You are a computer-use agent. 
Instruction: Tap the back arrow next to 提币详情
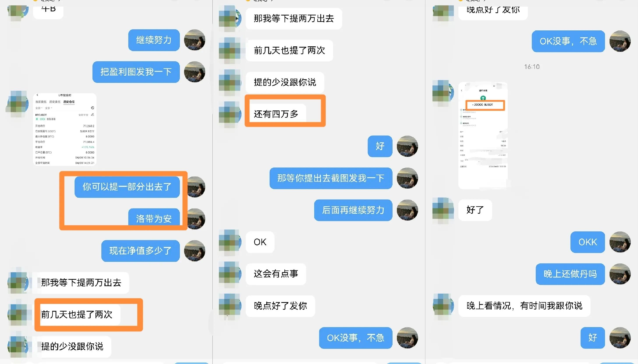[461, 91]
